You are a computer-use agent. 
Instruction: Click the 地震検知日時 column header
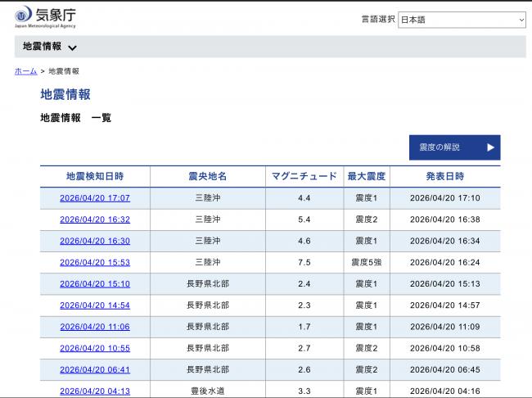point(95,176)
